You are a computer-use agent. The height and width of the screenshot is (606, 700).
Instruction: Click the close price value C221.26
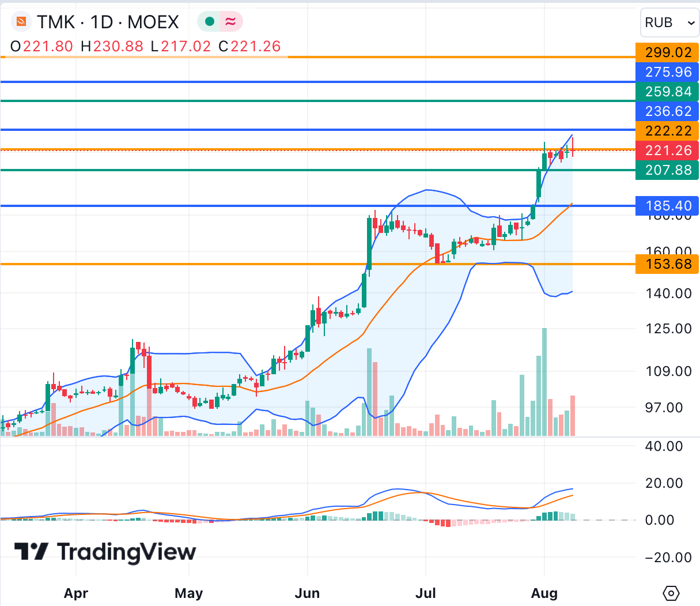point(249,47)
